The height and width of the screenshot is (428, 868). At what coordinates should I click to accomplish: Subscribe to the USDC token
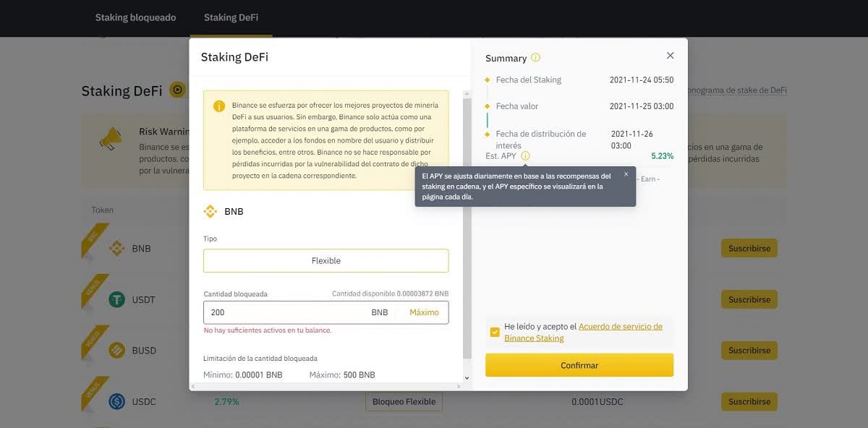[x=749, y=401]
